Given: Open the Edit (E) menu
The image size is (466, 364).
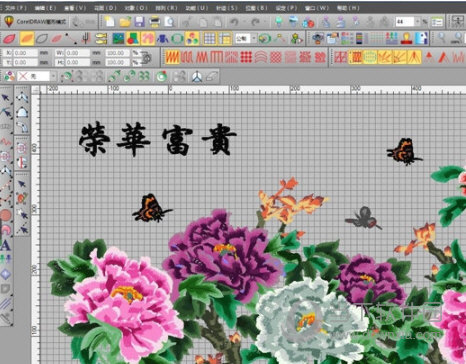Looking at the screenshot, I should point(45,8).
